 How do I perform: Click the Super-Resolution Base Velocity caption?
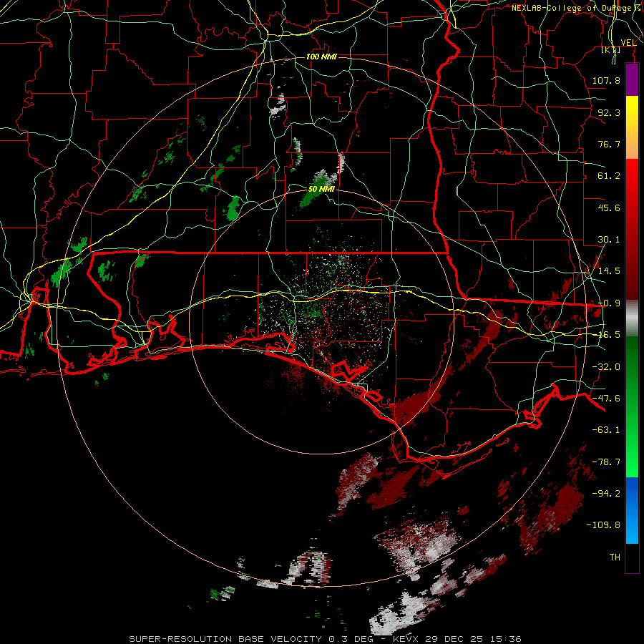click(x=326, y=639)
